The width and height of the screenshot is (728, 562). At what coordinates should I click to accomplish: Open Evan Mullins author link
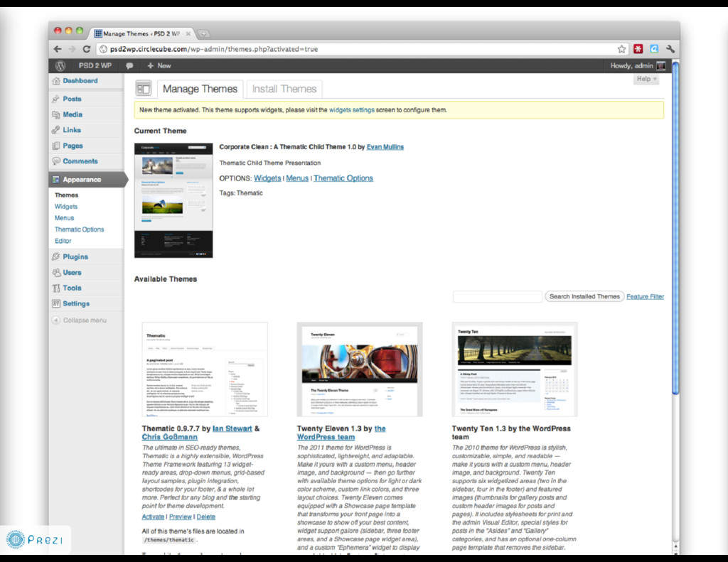click(x=385, y=147)
